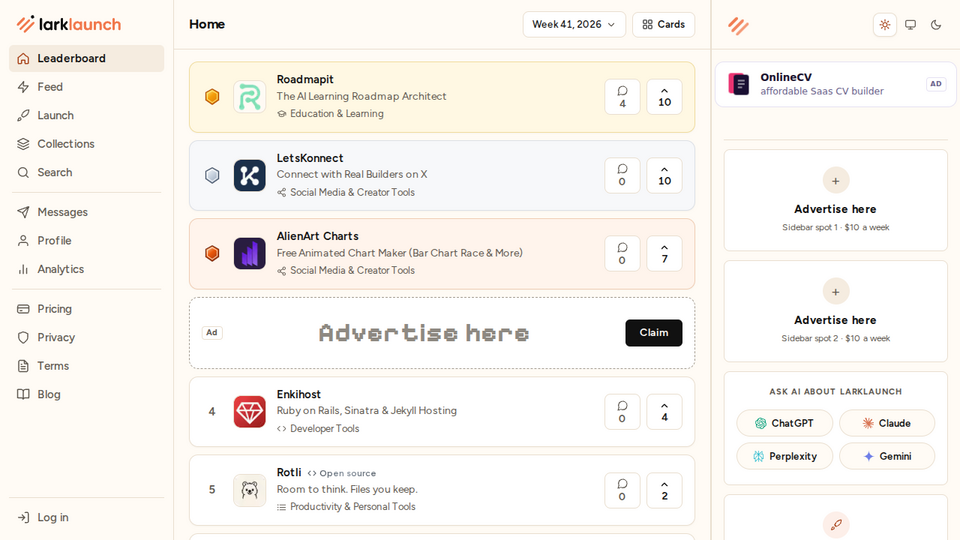Upvote LetsKonnect with 10 votes
This screenshot has width=960, height=540.
tap(664, 175)
